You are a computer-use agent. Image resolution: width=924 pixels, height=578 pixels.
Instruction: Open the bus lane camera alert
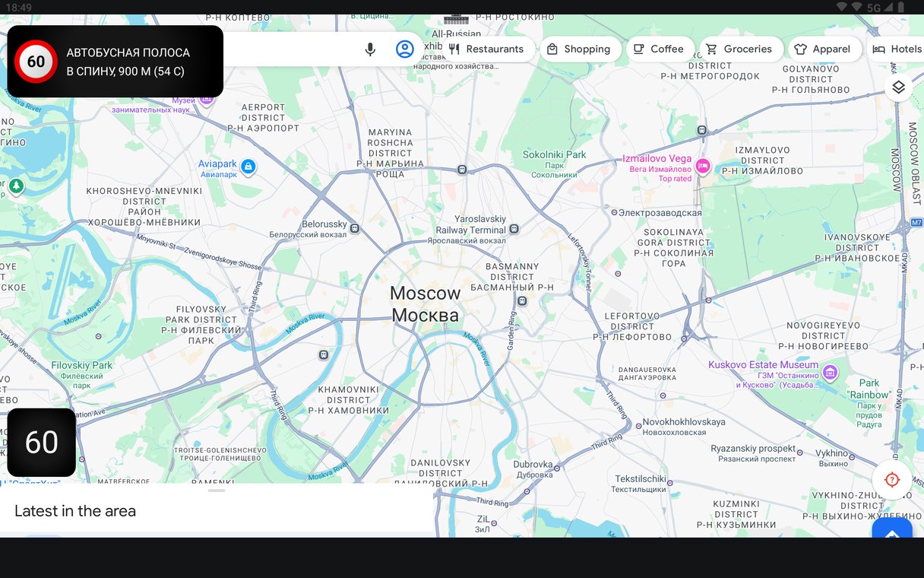click(x=115, y=62)
